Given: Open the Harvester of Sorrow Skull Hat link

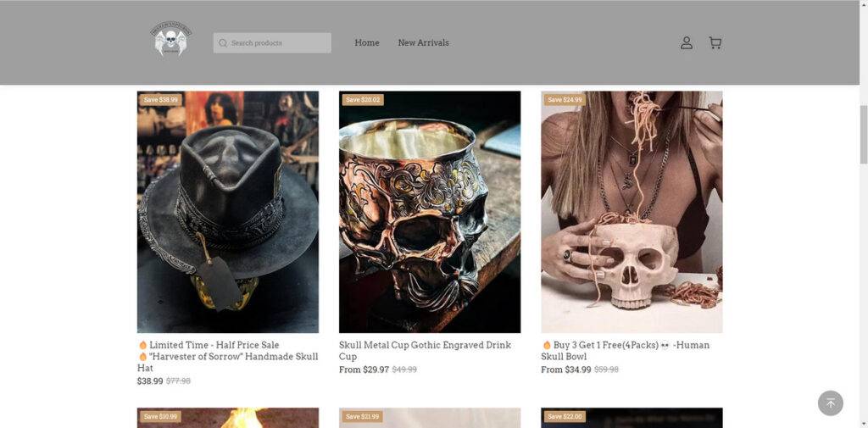Looking at the screenshot, I should [227, 357].
